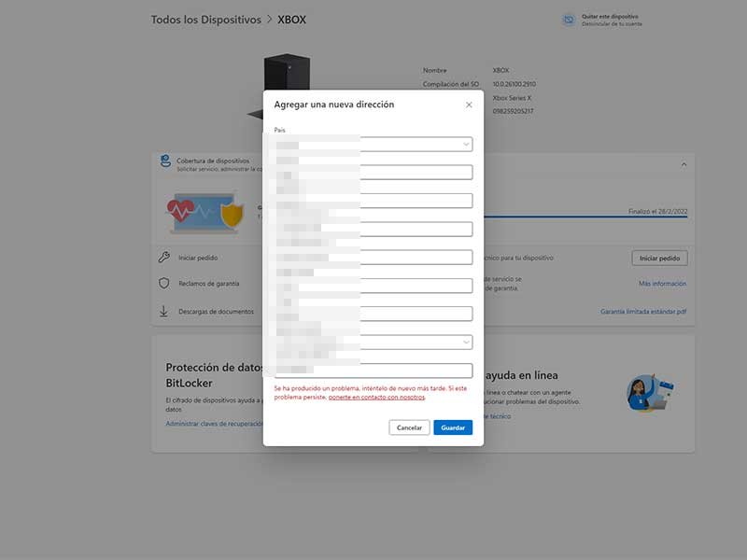
Task: Click the Quitar este dispositivo icon
Action: (x=569, y=20)
